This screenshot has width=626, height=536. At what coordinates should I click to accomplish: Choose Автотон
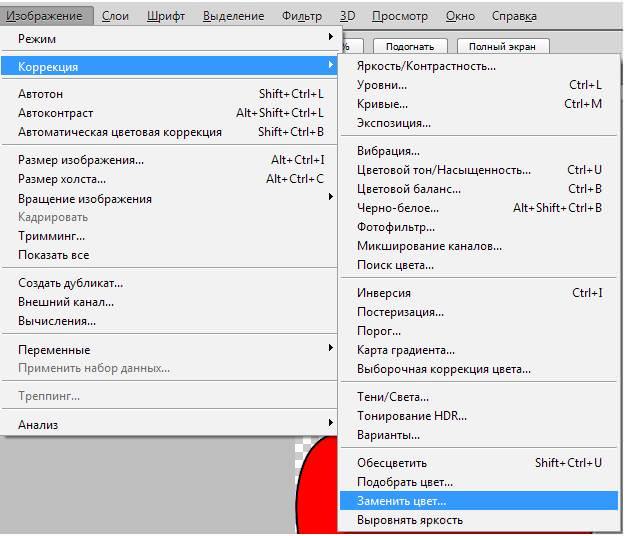pyautogui.click(x=170, y=94)
